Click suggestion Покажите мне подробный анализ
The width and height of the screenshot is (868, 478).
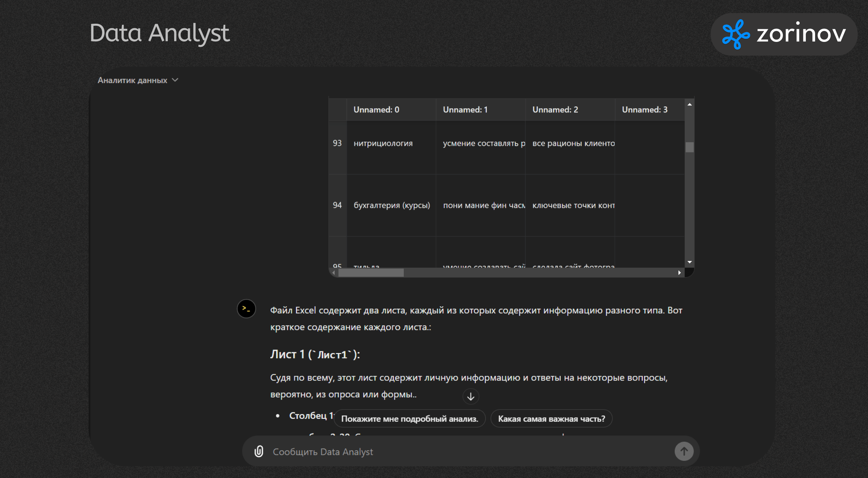coord(410,419)
